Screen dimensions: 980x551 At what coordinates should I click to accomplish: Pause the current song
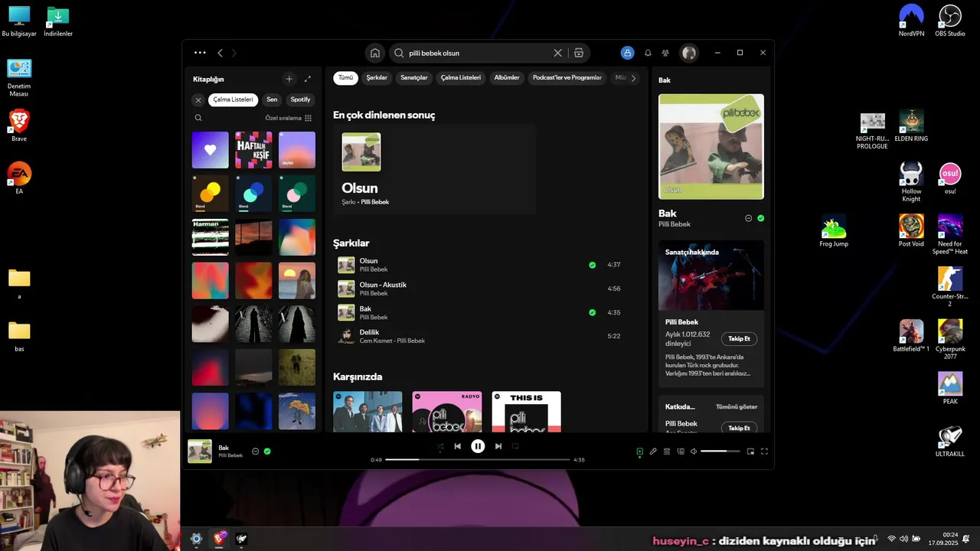click(x=478, y=446)
